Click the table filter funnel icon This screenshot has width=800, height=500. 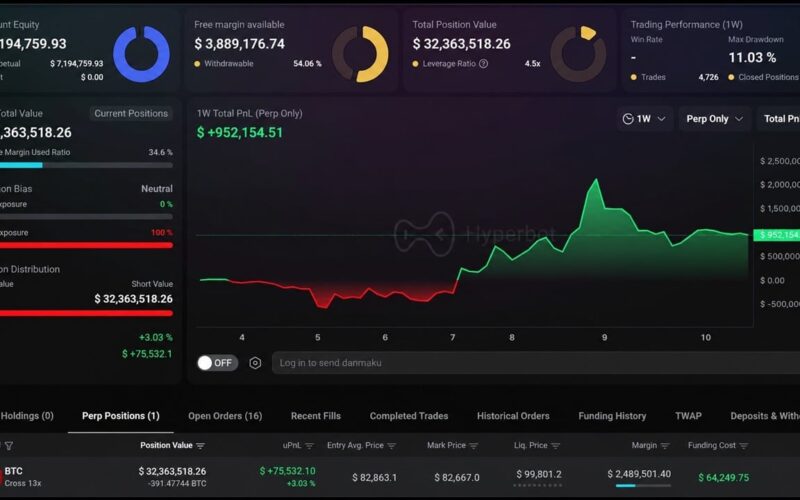click(x=9, y=446)
